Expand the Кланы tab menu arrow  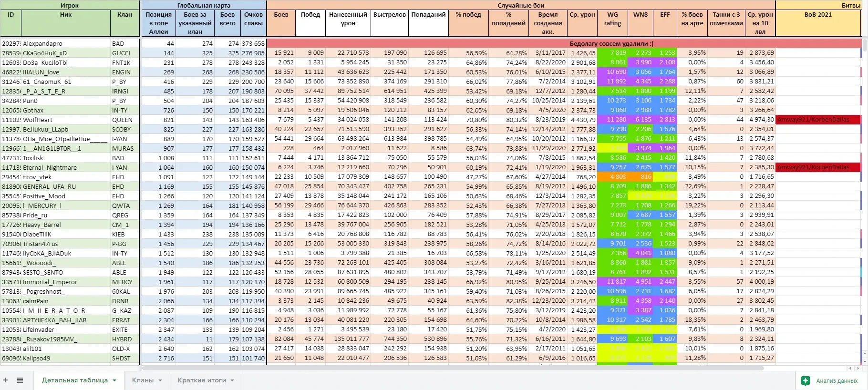coord(160,380)
